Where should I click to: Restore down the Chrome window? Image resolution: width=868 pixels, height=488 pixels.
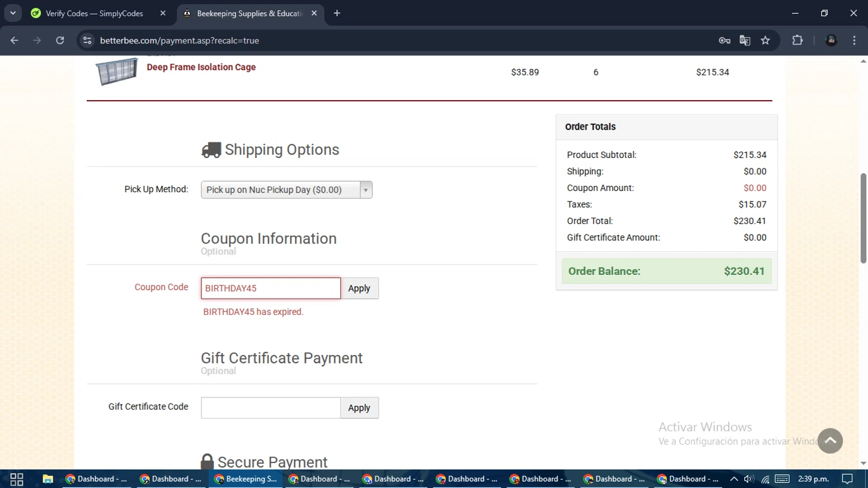[824, 13]
